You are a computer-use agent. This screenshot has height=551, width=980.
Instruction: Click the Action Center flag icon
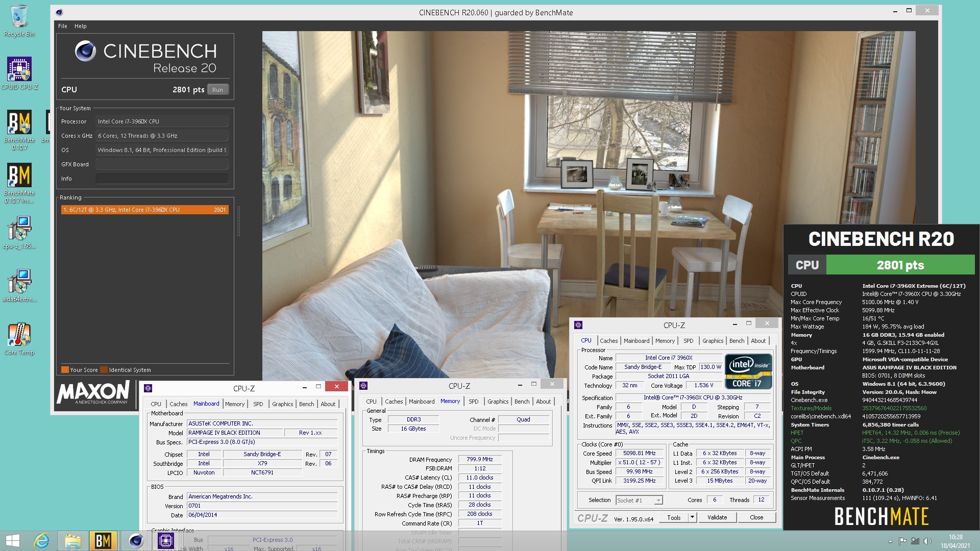pyautogui.click(x=903, y=541)
